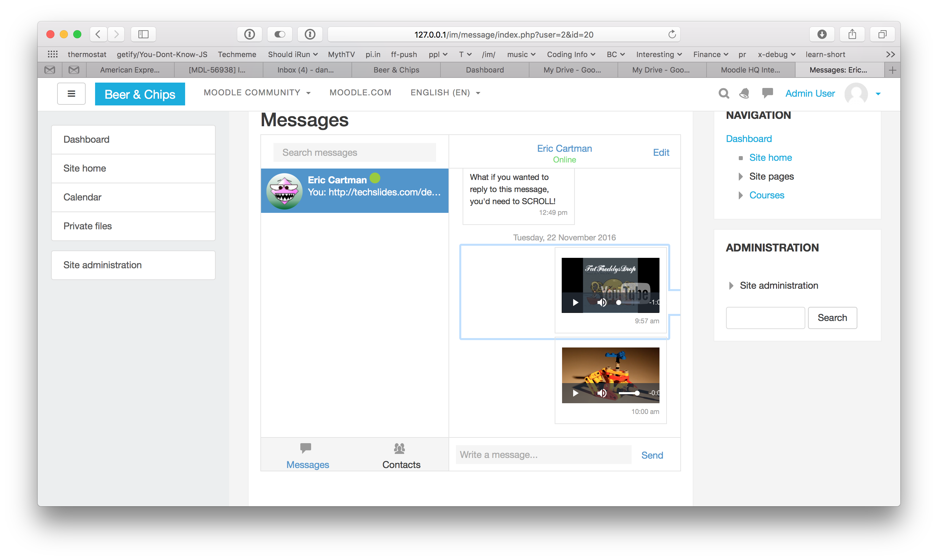Viewport: 938px width, 560px height.
Task: Open Eric Cartman's profile name link
Action: (x=564, y=148)
